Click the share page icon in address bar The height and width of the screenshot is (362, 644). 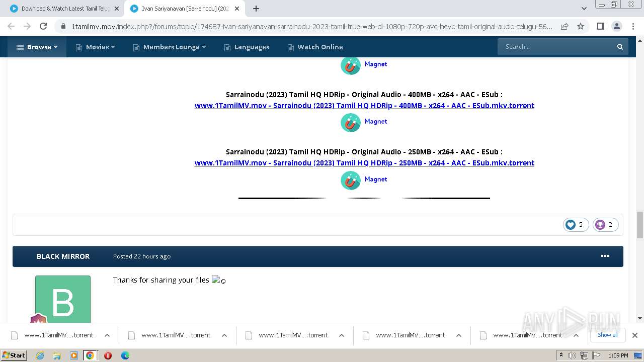coord(565,26)
